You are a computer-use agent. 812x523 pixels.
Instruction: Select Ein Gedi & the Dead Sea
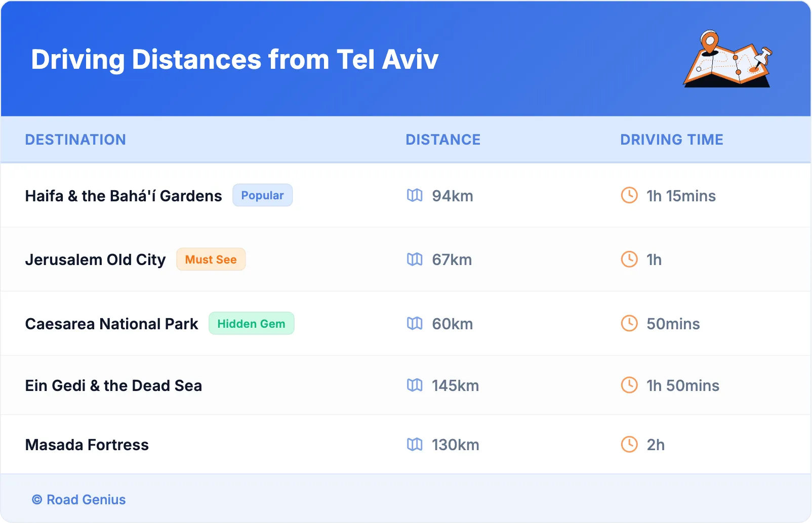[x=113, y=385]
